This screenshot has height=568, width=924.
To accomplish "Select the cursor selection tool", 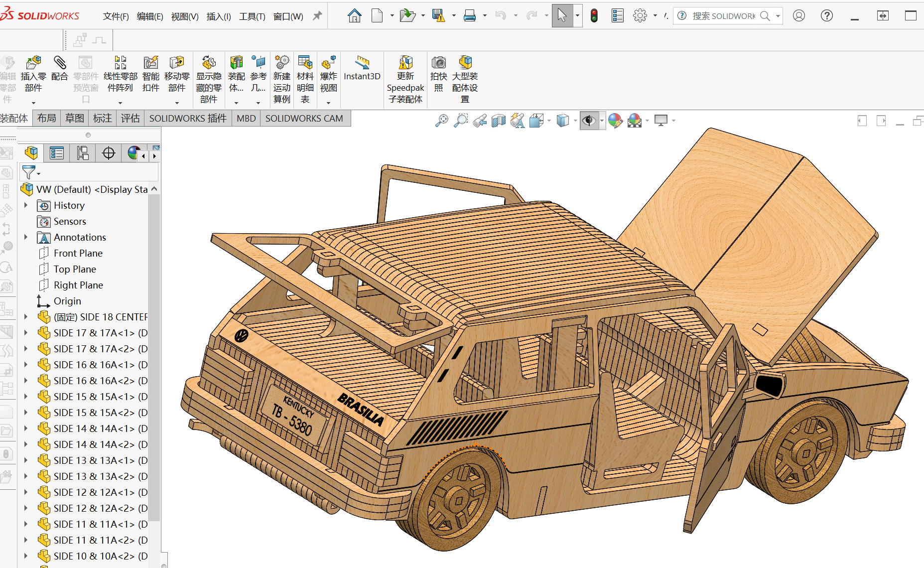I will point(562,16).
